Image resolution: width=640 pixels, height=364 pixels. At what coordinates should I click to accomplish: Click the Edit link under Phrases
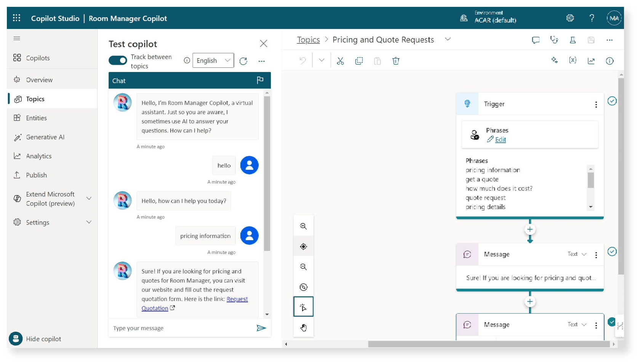[500, 139]
